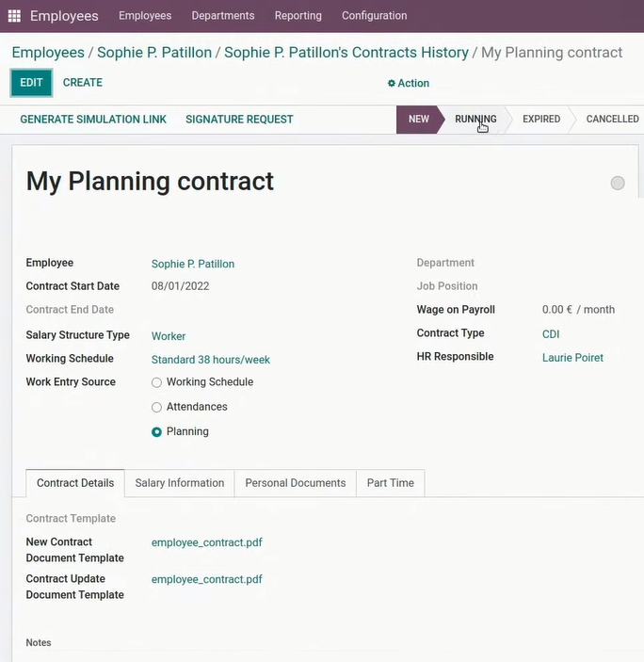Viewport: 644px width, 662px height.
Task: Click the Action gear icon
Action: 392,83
